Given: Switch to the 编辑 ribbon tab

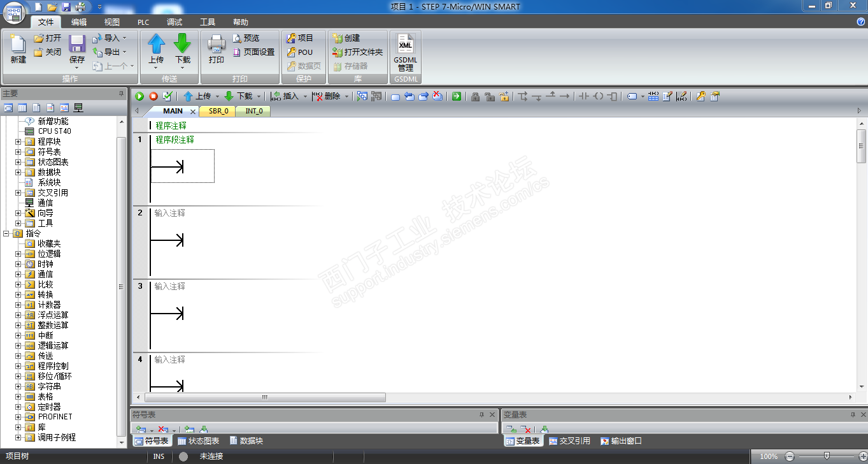Looking at the screenshot, I should 79,22.
